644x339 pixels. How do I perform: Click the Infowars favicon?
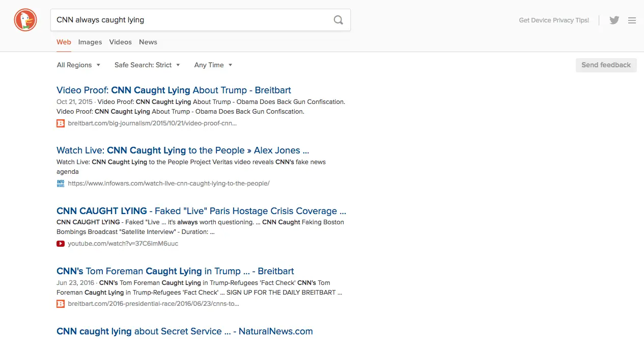pos(61,183)
